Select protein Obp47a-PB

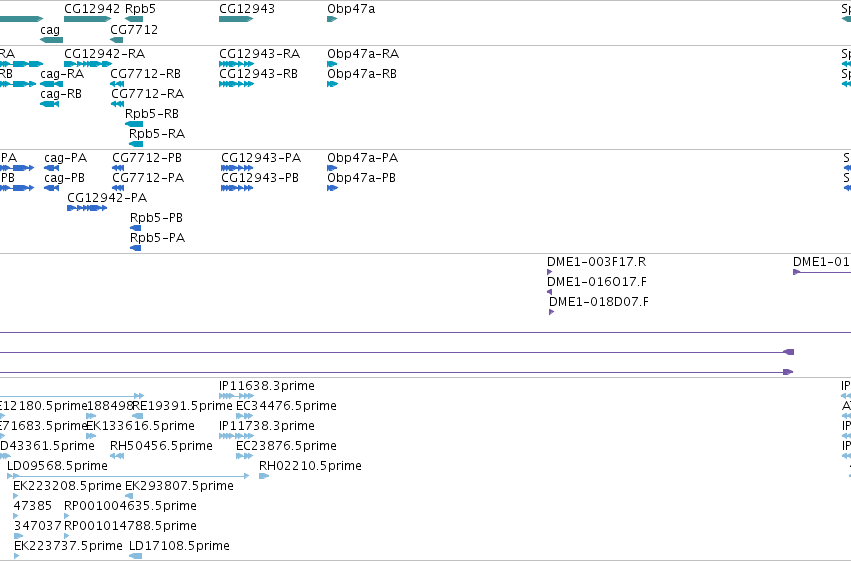click(332, 188)
